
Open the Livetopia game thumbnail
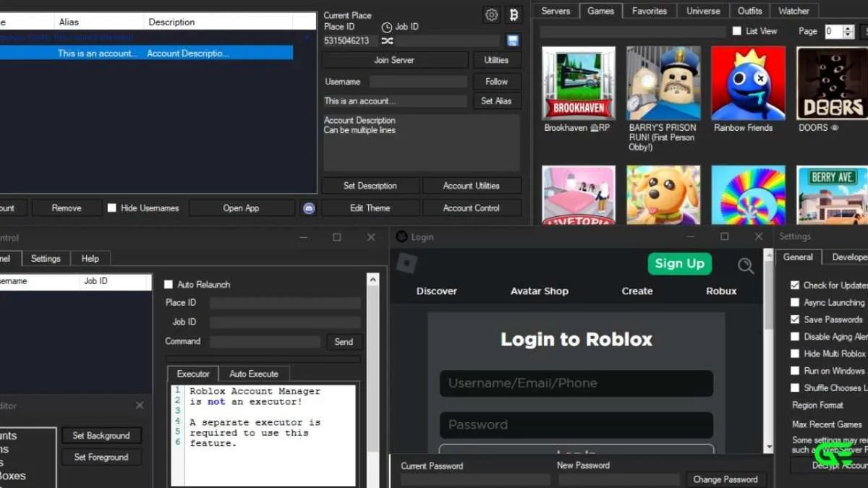coord(579,195)
